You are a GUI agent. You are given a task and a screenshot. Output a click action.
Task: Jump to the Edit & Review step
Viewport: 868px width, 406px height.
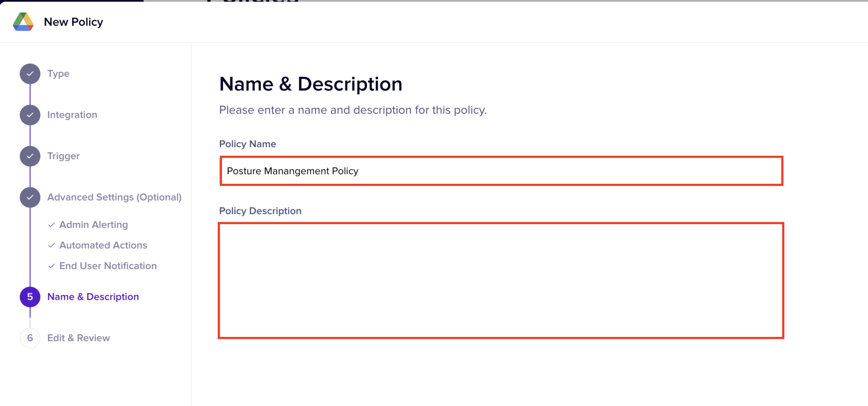pos(78,338)
